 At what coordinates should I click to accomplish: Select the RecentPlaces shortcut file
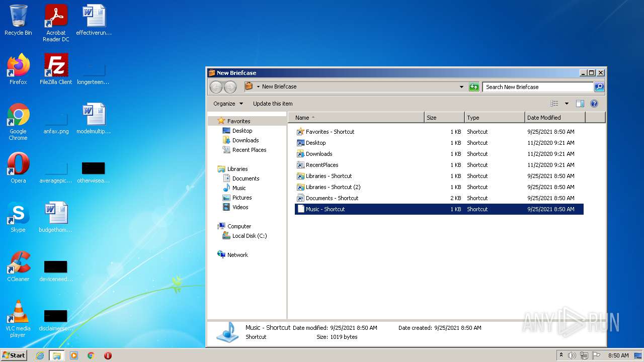click(x=439, y=165)
